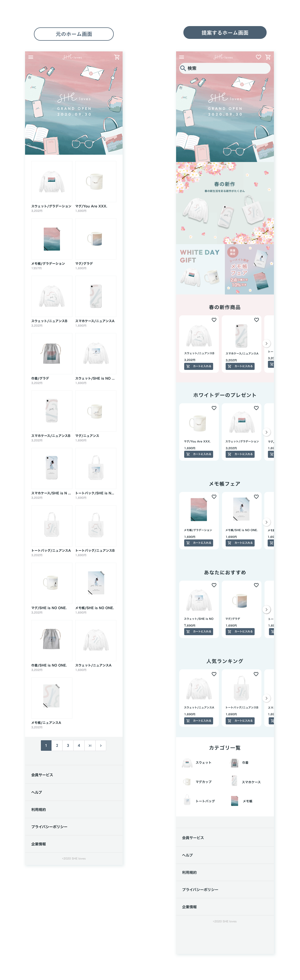Open favorites heart icon in proposed header

(x=258, y=57)
